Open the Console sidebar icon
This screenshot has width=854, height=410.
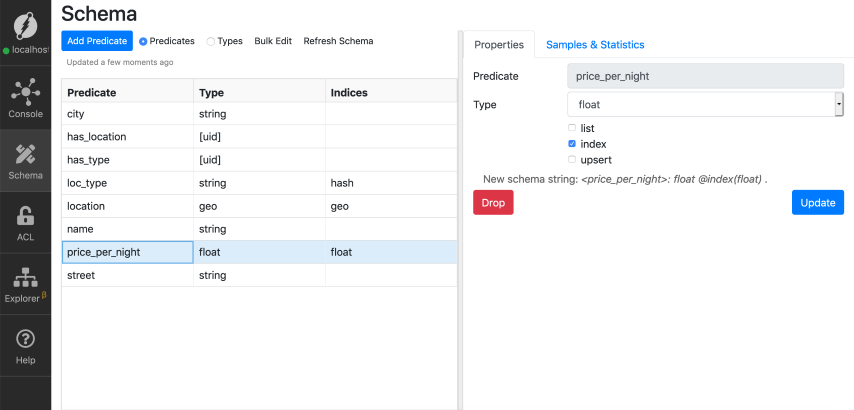[25, 92]
